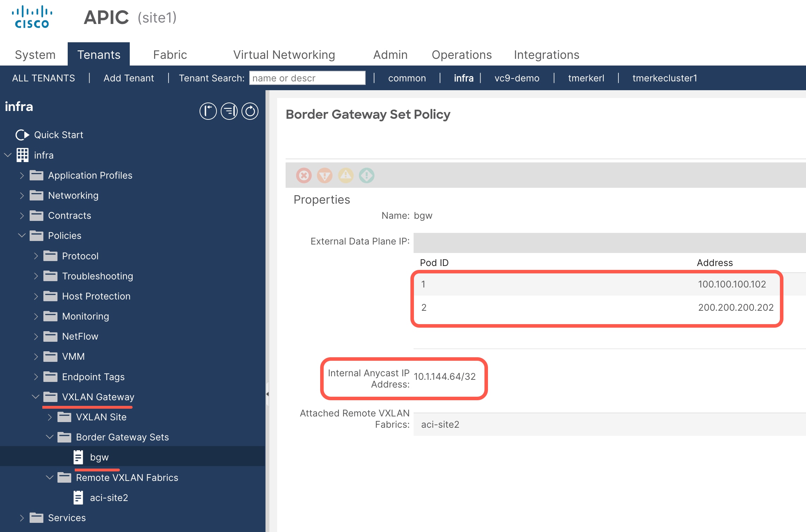Click the Protocol folder icon
Screen dimensions: 806x532
(x=50, y=256)
